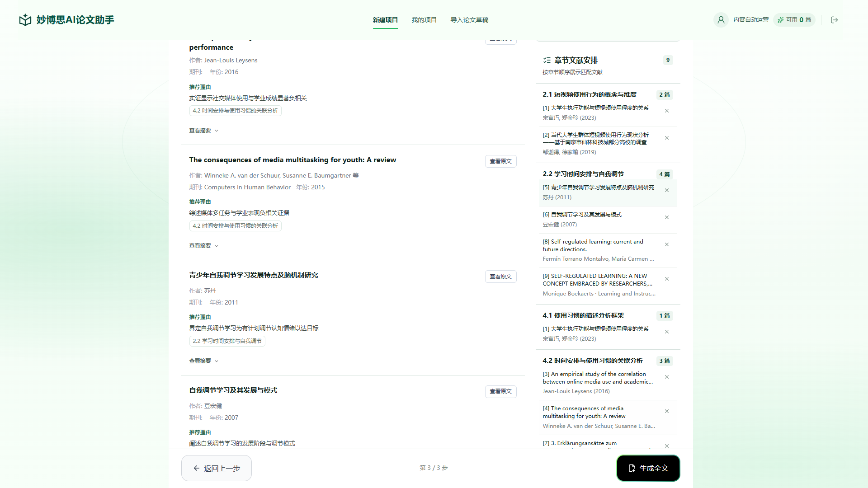The width and height of the screenshot is (868, 488).
Task: Click the 可用 0 篇 credits badge
Action: [794, 20]
